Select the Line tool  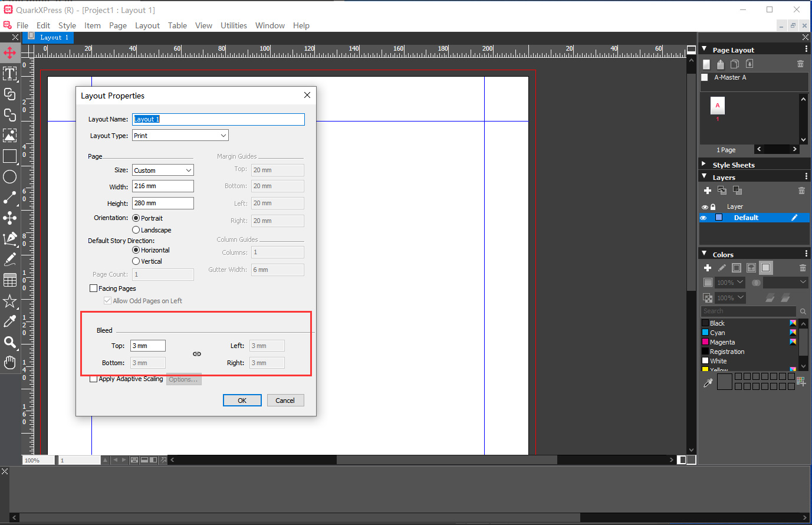pos(10,198)
